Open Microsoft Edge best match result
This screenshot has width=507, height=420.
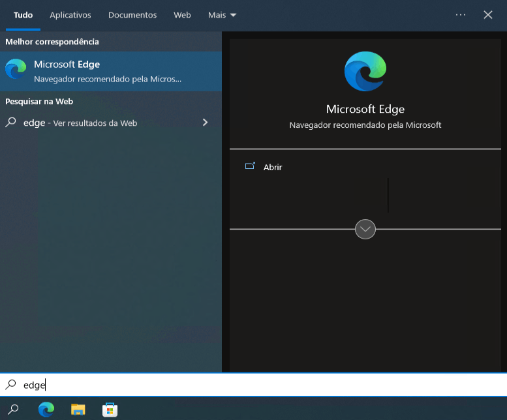pyautogui.click(x=110, y=71)
